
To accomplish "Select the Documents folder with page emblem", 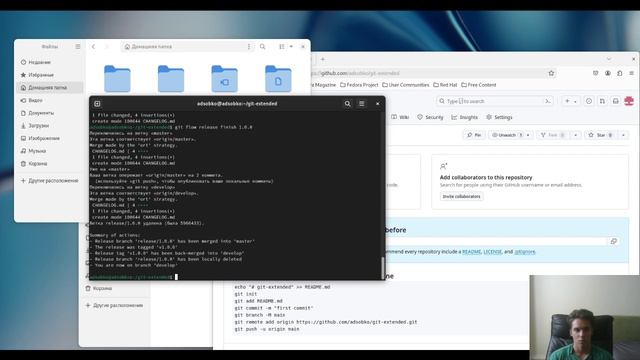I will click(278, 79).
